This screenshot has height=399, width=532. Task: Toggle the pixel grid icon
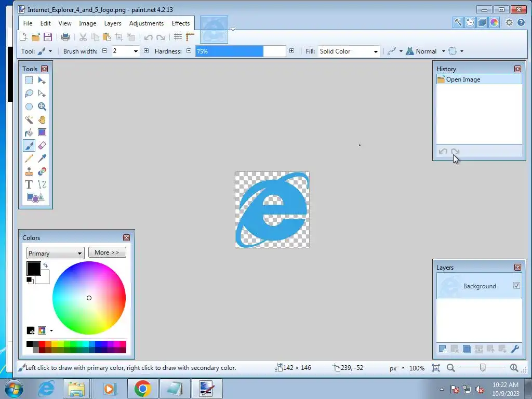[178, 37]
